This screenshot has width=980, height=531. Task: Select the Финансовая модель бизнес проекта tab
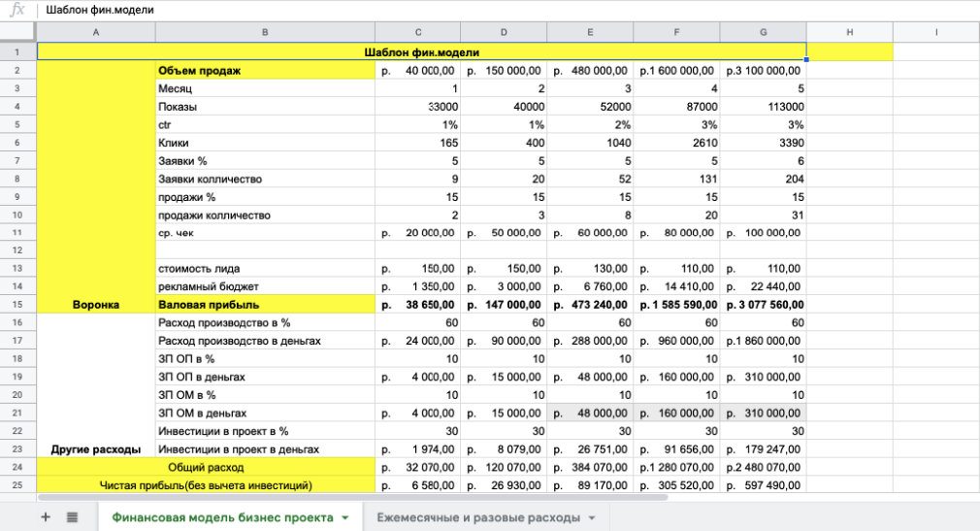coord(222,517)
